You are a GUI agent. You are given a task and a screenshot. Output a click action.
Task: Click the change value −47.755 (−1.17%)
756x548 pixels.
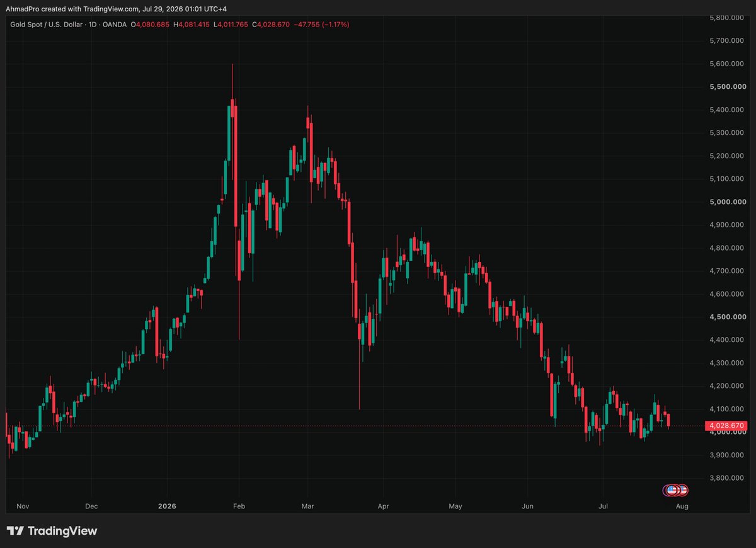pyautogui.click(x=321, y=25)
